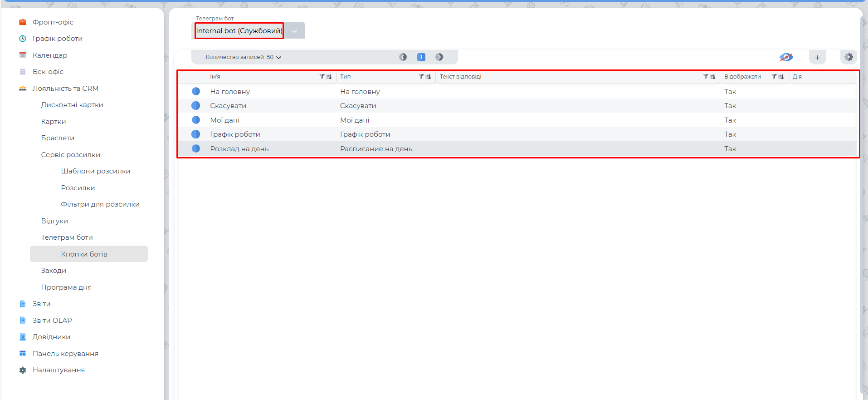Collapse the Лояльність та CRM section
868x400 pixels.
point(65,89)
